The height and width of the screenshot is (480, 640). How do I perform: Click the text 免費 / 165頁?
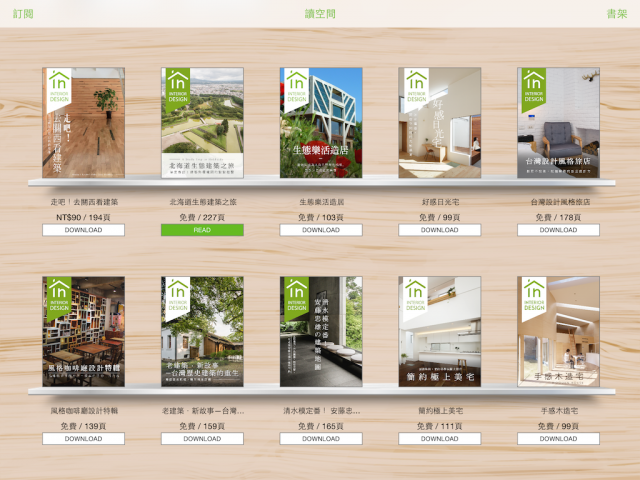point(321,426)
